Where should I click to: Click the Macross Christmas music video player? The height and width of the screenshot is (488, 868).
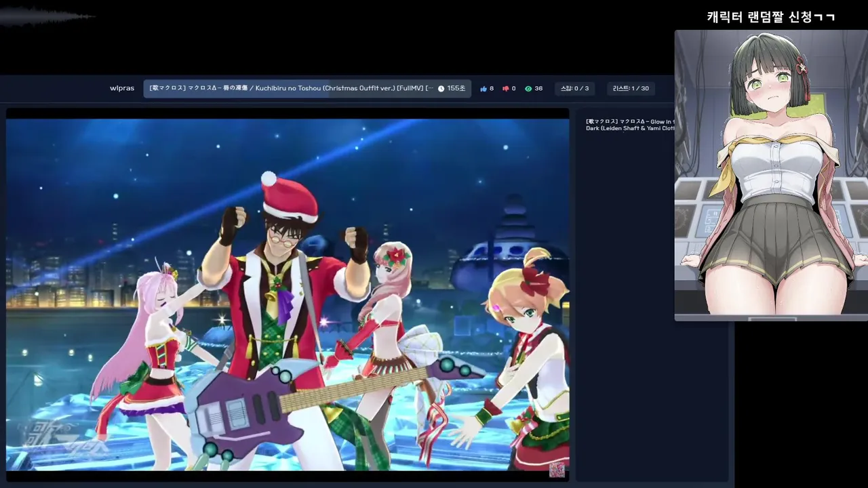288,295
